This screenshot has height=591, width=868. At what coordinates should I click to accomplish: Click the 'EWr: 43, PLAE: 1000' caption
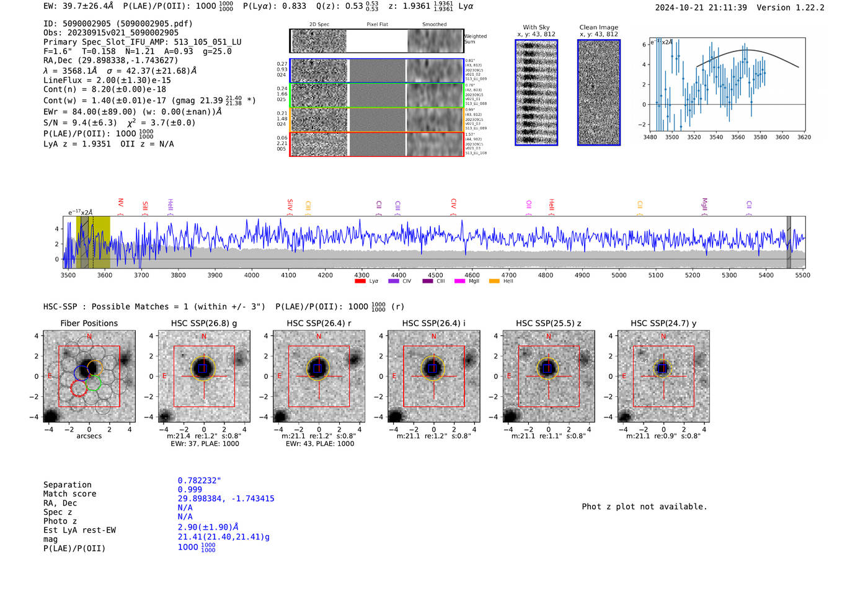pyautogui.click(x=320, y=443)
